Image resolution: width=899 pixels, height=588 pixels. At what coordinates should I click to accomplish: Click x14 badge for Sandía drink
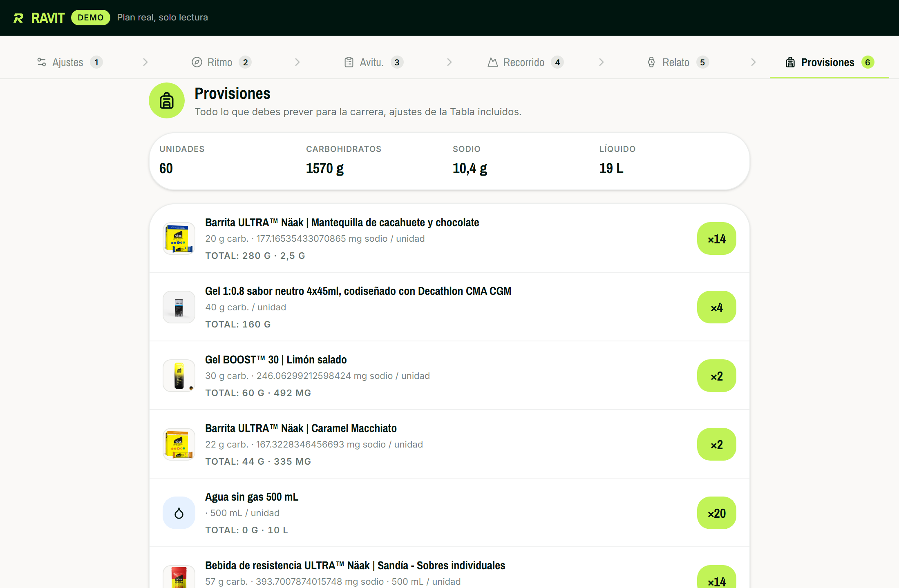[717, 577]
